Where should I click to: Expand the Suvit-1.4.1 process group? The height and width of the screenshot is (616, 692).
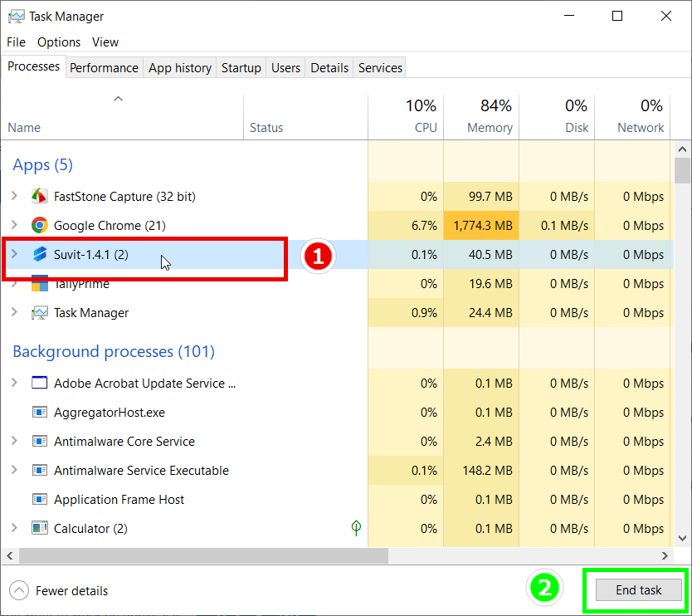[x=14, y=254]
